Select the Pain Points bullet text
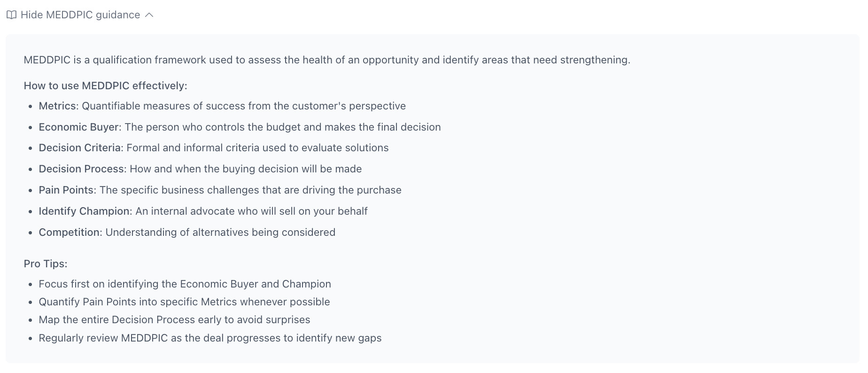 pyautogui.click(x=65, y=190)
